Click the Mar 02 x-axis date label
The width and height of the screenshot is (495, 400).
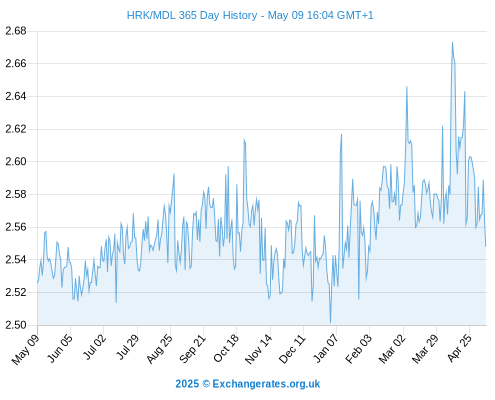[x=392, y=349]
